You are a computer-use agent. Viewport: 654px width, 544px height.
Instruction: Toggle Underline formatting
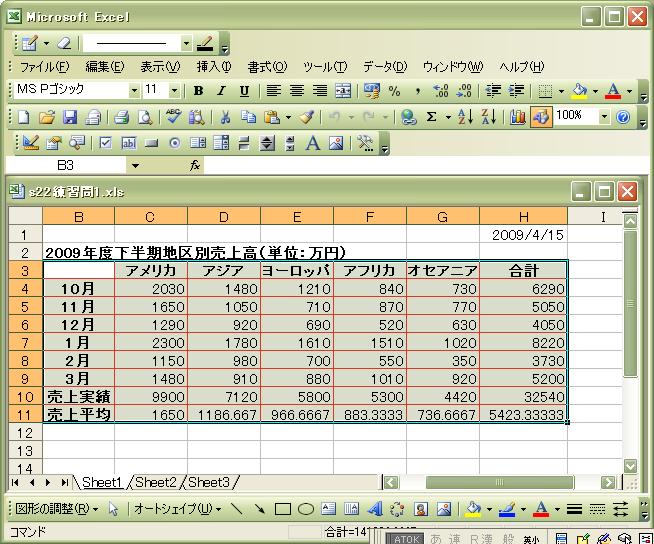click(x=244, y=91)
